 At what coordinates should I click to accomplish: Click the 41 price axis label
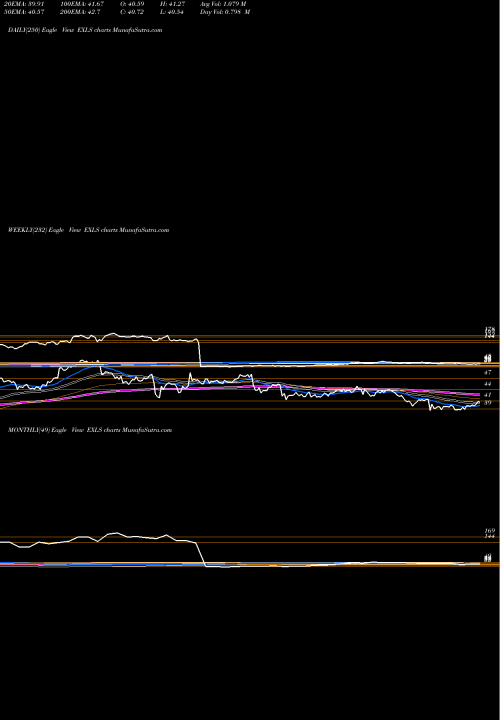(488, 394)
